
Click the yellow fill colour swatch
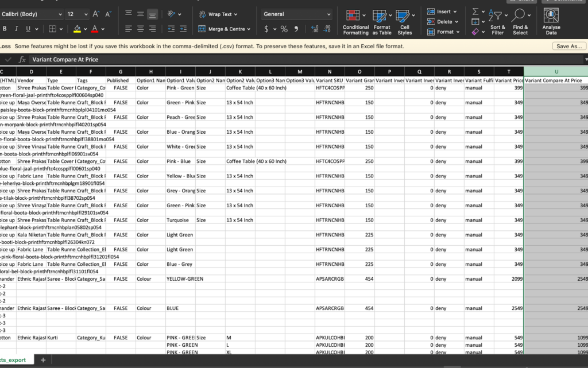pos(78,29)
